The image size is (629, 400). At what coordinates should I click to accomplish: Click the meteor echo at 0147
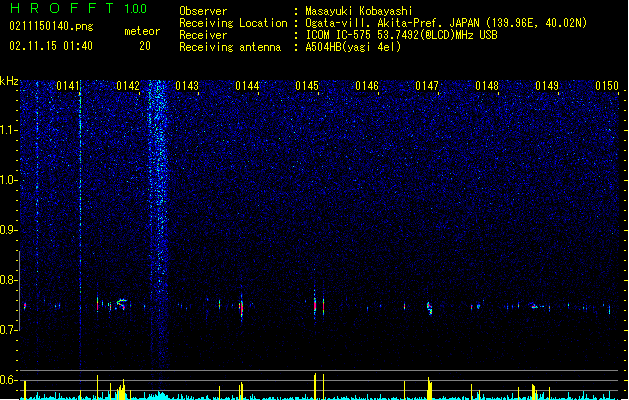tap(430, 308)
